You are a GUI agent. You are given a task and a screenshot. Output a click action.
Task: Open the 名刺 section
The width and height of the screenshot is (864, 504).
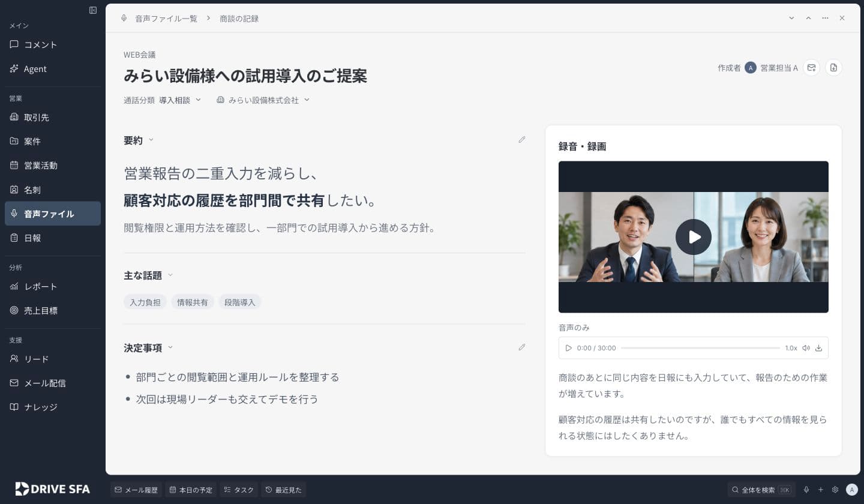53,190
